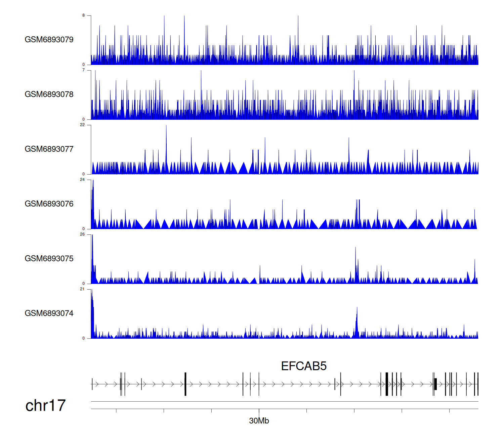Image resolution: width=504 pixels, height=444 pixels.
Task: Click the GSM6893075 sample name
Action: (49, 259)
